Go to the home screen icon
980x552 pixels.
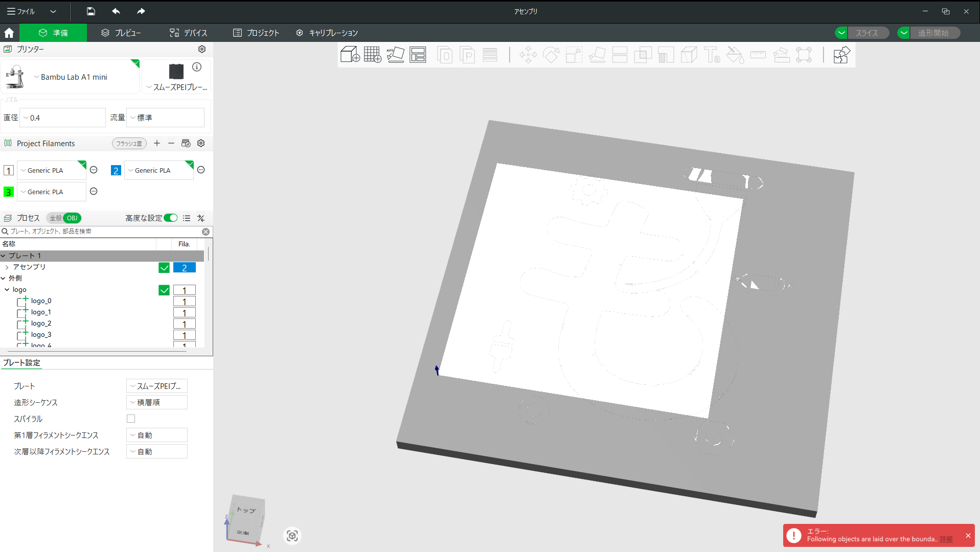click(x=9, y=33)
